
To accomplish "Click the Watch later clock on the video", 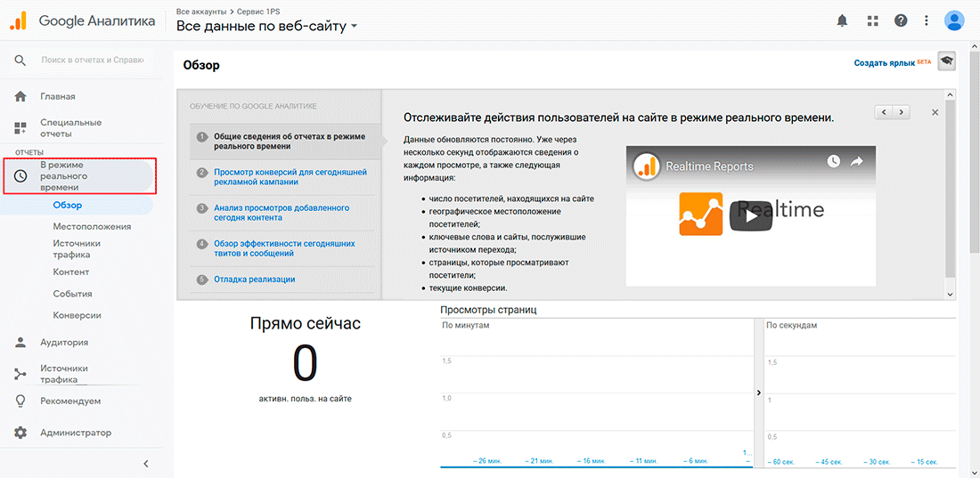I will pos(833,161).
